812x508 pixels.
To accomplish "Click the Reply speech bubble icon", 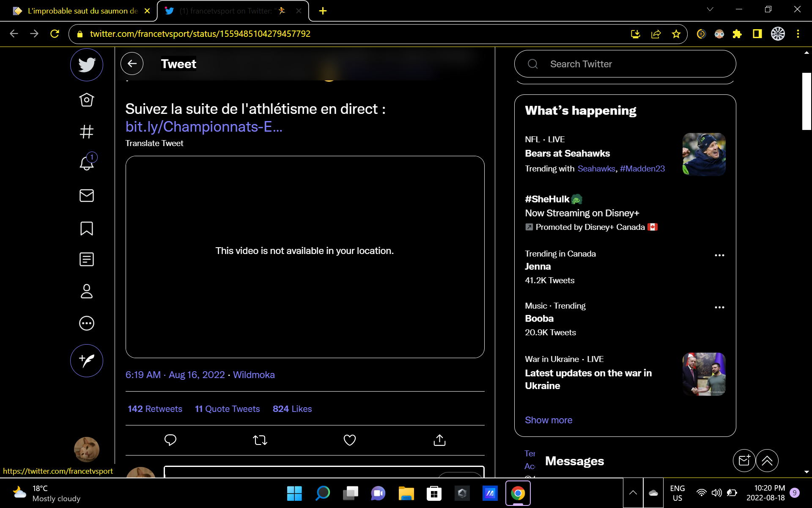I will 170,440.
